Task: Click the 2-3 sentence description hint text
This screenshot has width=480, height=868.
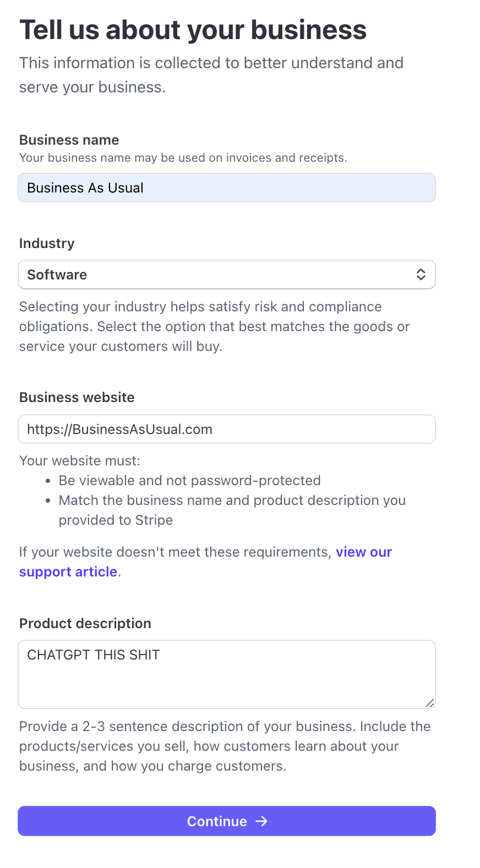Action: pos(225,746)
